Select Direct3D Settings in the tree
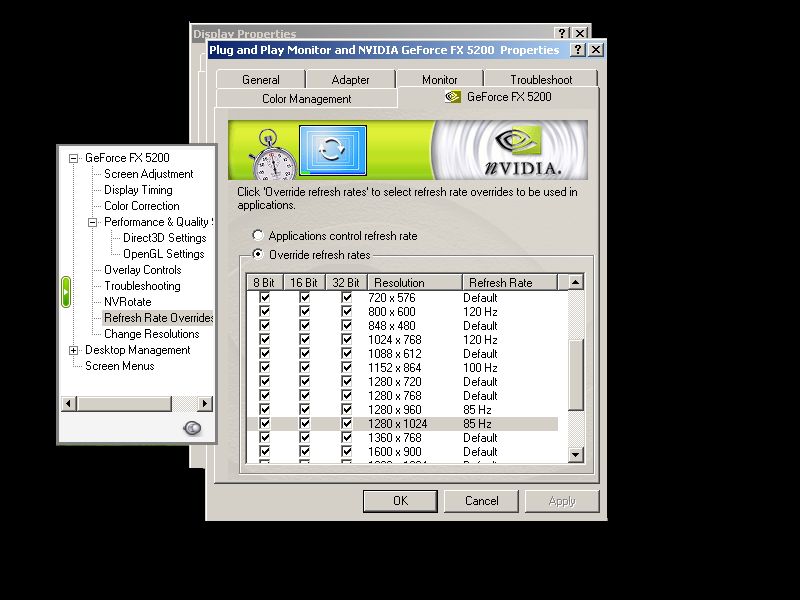Screen dimensions: 800x600 (164, 238)
